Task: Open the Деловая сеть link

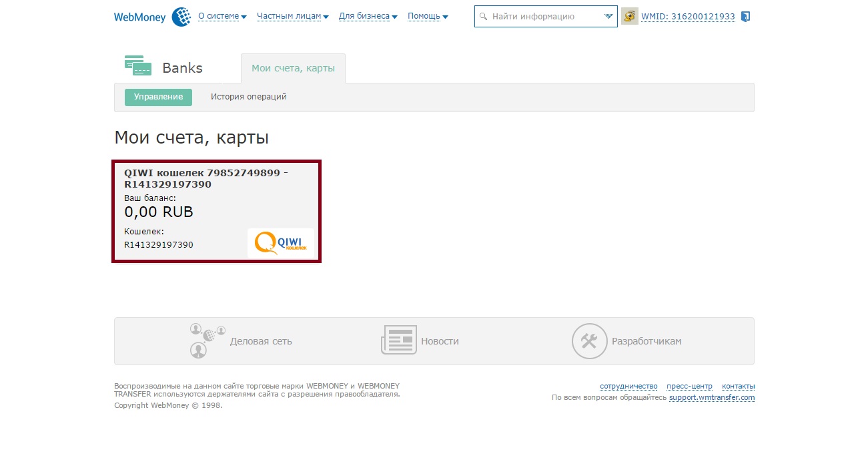Action: click(261, 341)
